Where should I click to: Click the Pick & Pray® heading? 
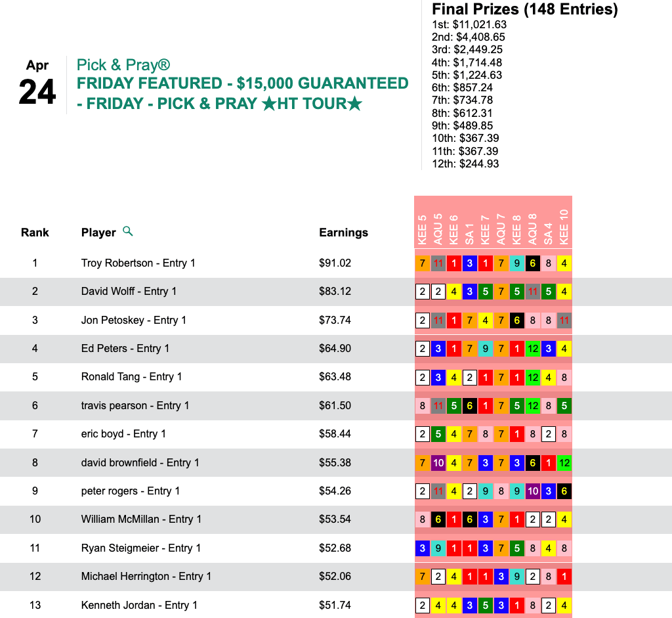(123, 65)
